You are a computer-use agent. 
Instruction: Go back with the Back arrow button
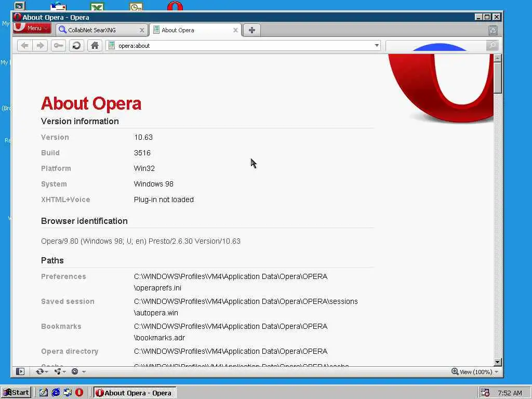point(25,46)
